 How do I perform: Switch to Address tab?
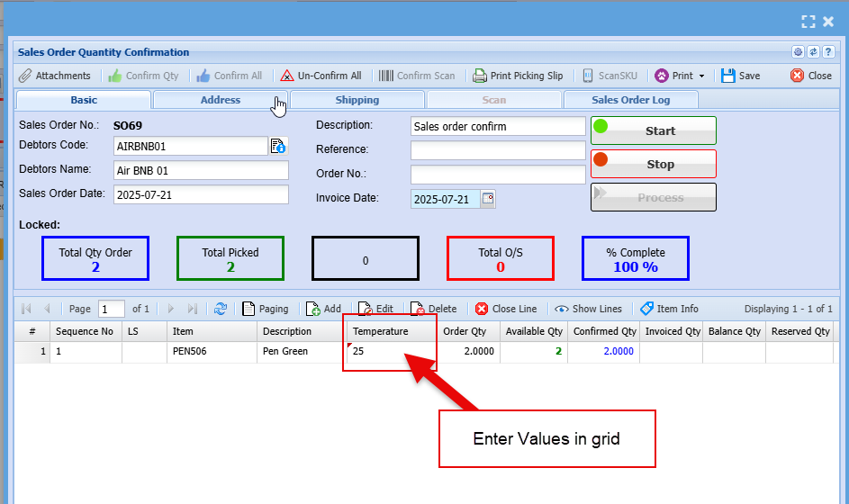coord(221,100)
